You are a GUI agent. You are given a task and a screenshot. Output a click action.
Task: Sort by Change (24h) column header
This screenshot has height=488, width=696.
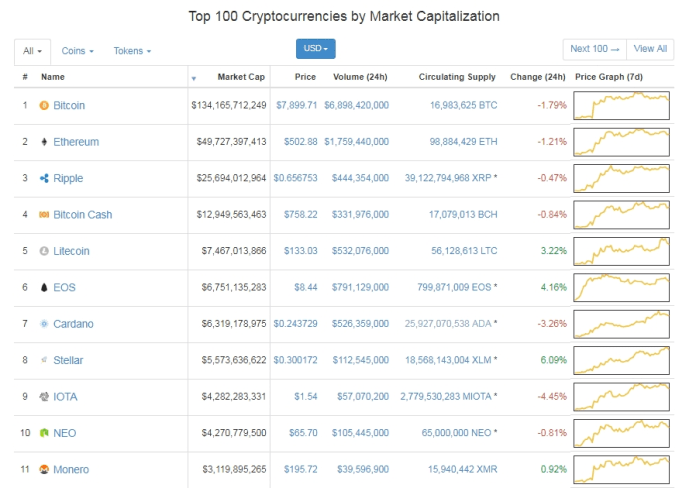pos(537,77)
